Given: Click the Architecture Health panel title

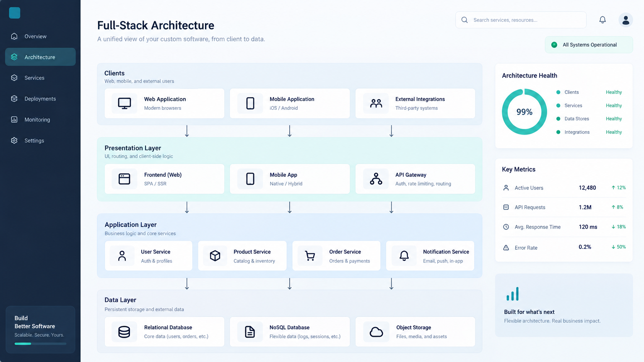Looking at the screenshot, I should pyautogui.click(x=530, y=76).
